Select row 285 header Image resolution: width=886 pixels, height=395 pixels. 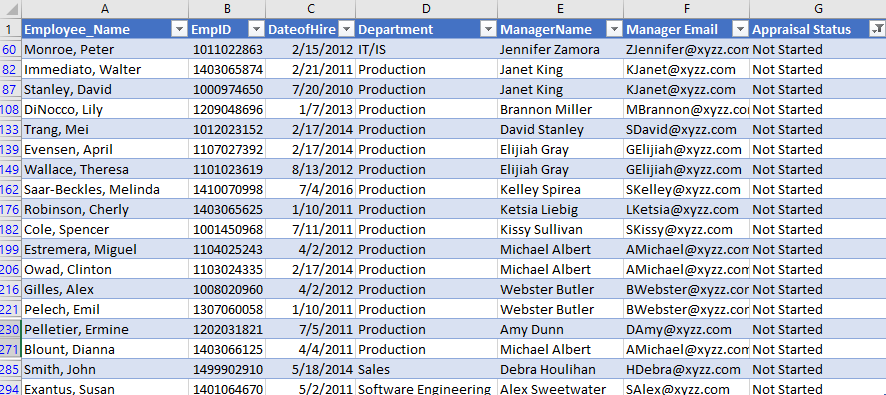point(10,370)
